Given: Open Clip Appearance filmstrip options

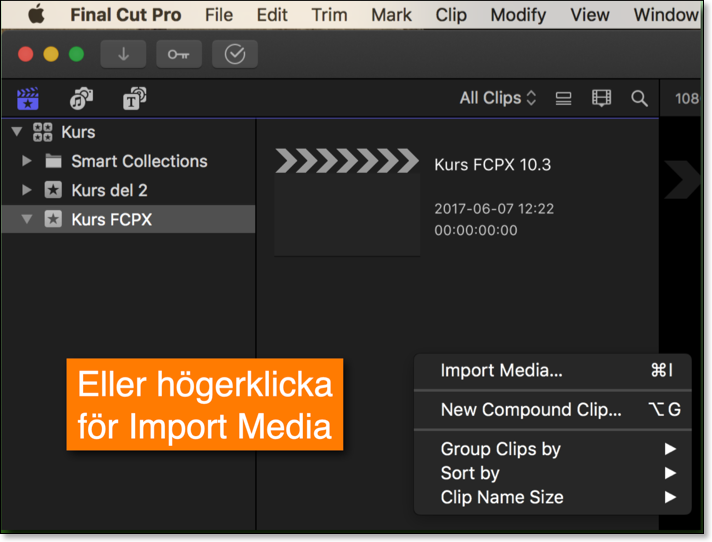Looking at the screenshot, I should [x=602, y=98].
